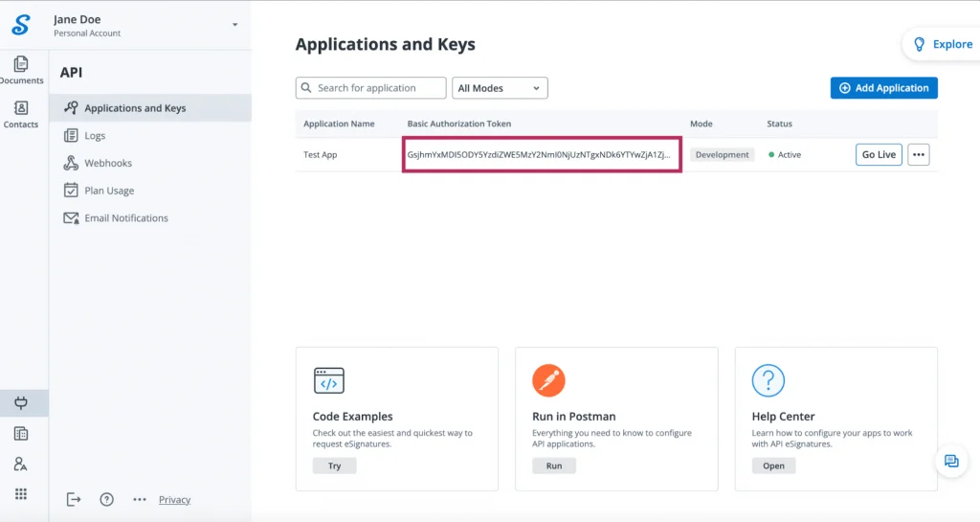Image resolution: width=980 pixels, height=522 pixels.
Task: Open Contacts from the left rail
Action: pos(21,114)
